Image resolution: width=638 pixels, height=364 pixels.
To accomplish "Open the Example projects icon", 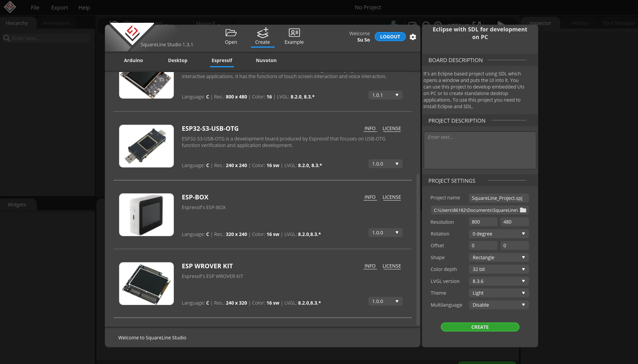I will tap(294, 33).
